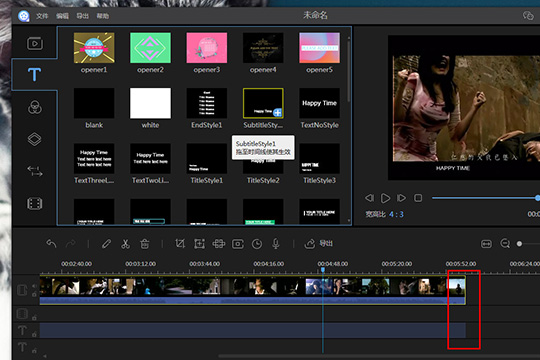Viewport: 540px width, 360px height.
Task: Add SubtitleStyle1 template with plus button
Action: (278, 112)
